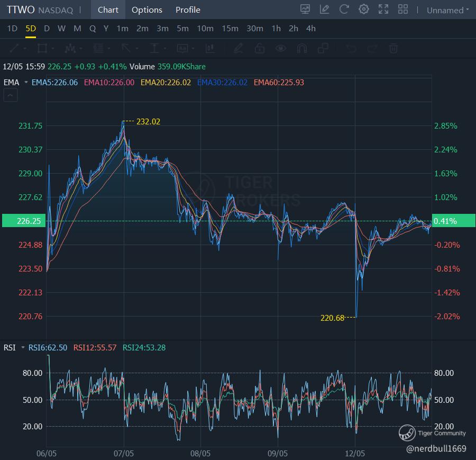Select the Q quarterly timeframe

(93, 29)
